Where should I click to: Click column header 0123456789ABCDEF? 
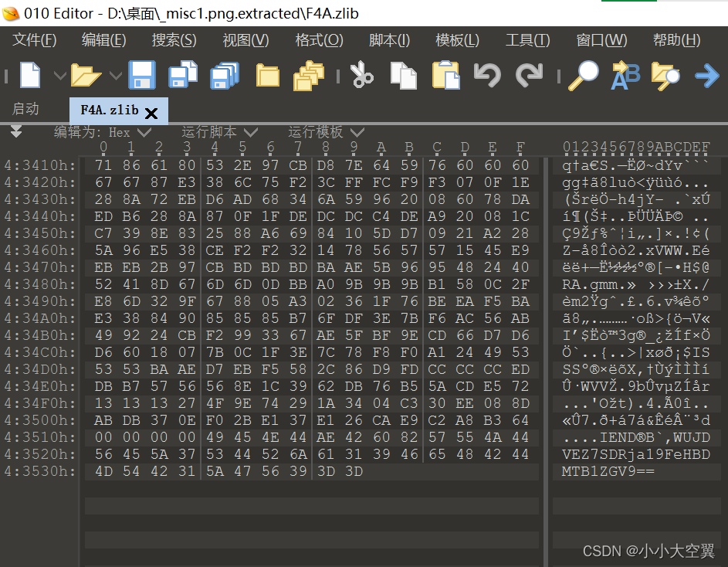636,148
